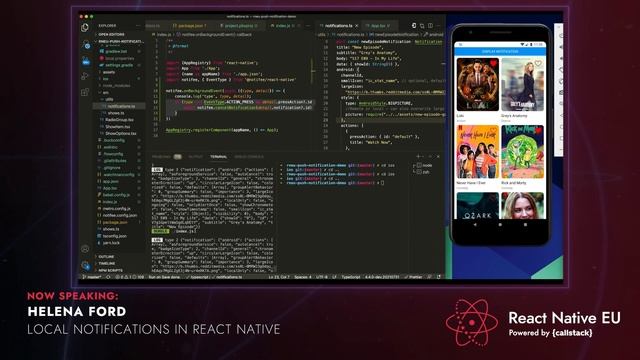Select zsh terminal in terminal list
The image size is (640, 360).
pos(424,172)
